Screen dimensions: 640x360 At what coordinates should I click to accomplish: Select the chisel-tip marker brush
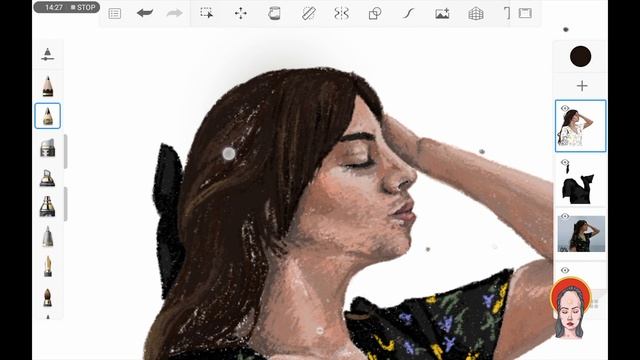pos(48,147)
